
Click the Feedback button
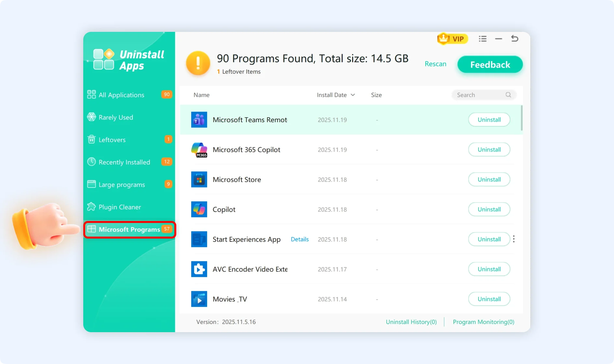point(490,64)
